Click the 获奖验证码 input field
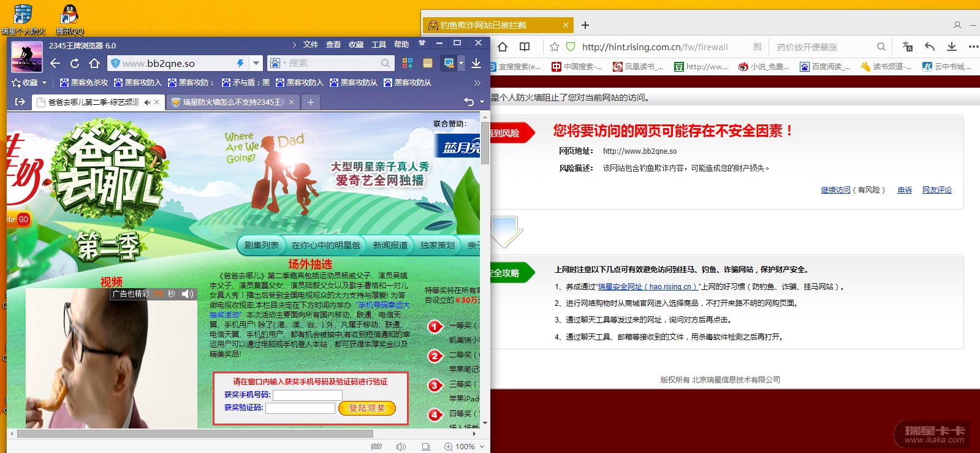 point(300,408)
